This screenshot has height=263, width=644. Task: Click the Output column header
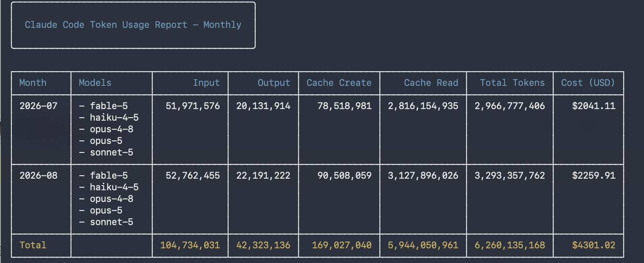point(274,83)
